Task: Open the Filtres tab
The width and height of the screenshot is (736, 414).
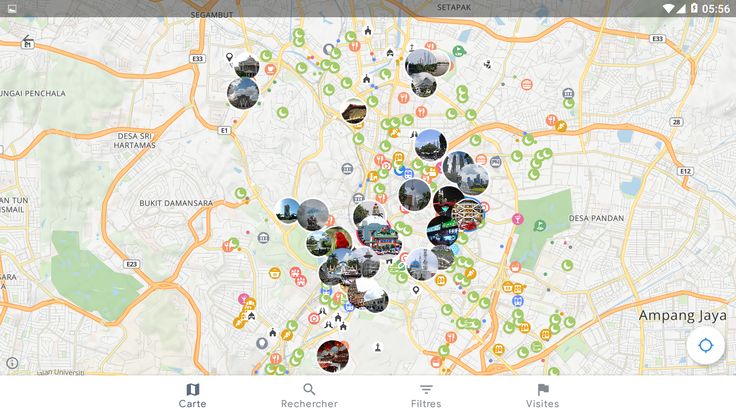Action: coord(426,395)
